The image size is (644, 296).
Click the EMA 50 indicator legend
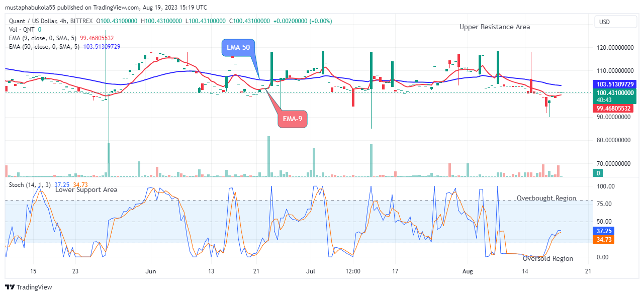(64, 46)
